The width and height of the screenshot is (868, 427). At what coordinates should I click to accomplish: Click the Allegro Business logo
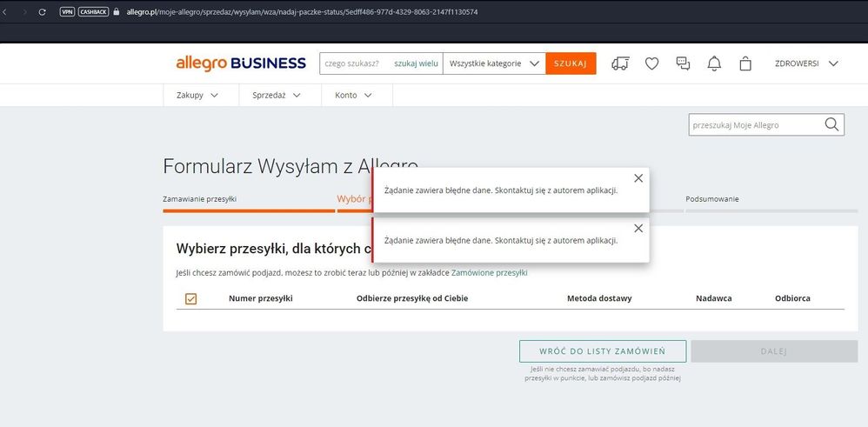point(241,63)
